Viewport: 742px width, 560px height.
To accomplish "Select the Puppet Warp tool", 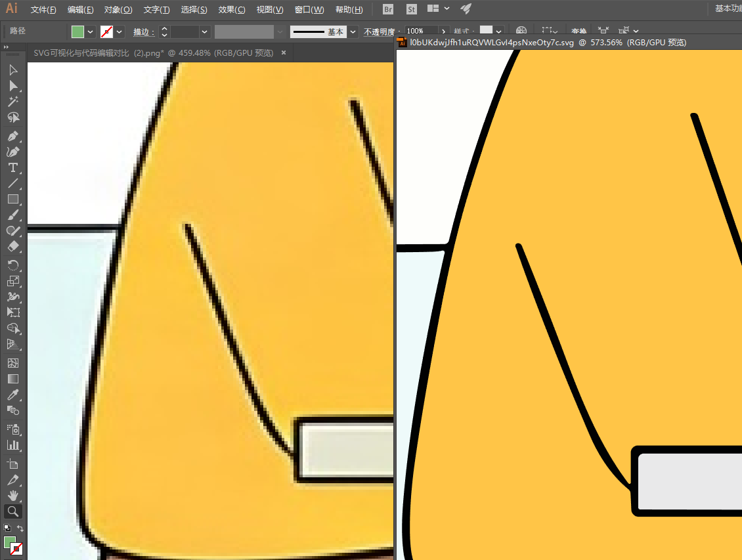I will [x=13, y=297].
